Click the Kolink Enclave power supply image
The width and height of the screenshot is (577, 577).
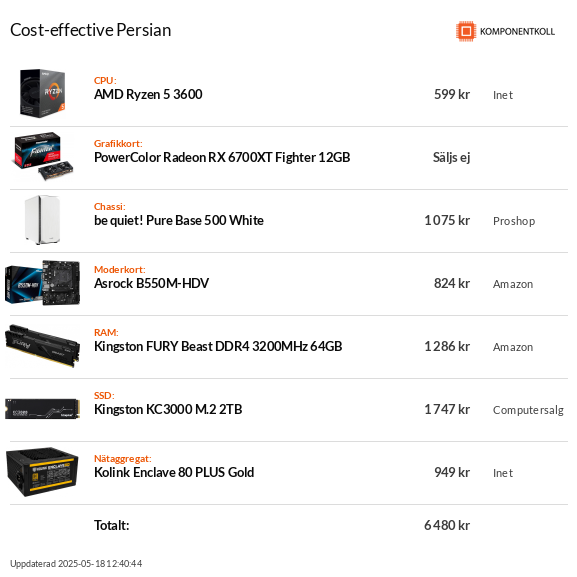42,472
